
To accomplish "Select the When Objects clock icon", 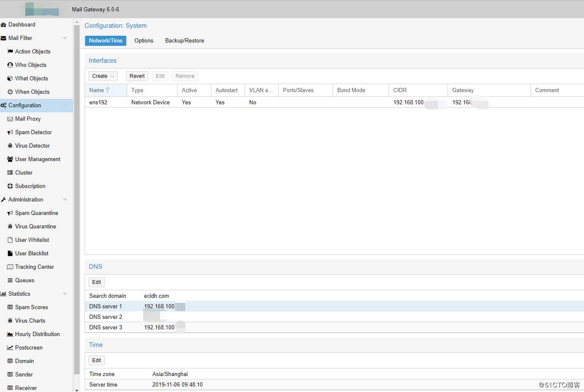I will tap(10, 92).
